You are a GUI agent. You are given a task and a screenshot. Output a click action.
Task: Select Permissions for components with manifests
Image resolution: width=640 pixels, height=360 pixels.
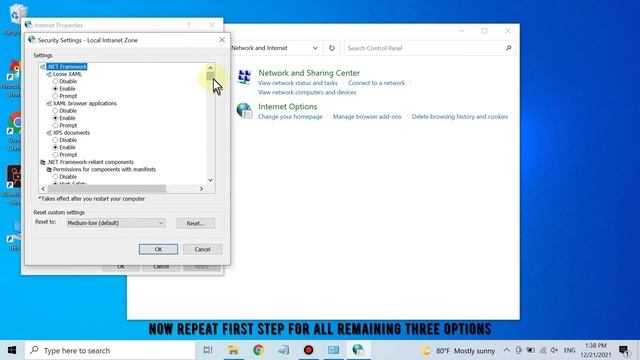104,169
